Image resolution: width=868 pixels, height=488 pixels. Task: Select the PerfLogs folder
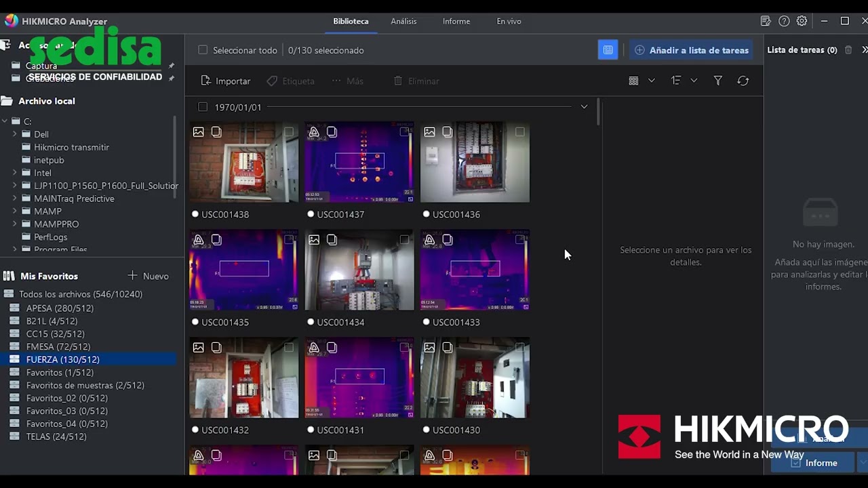(x=51, y=237)
